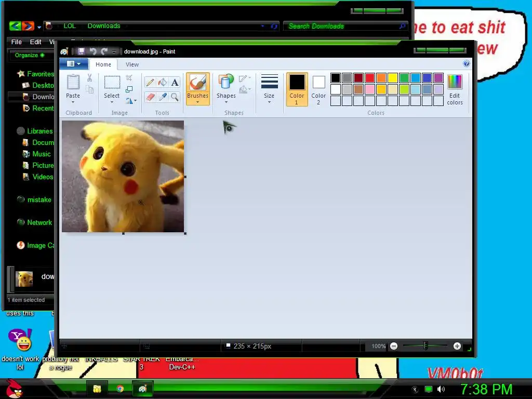Click the Angry Birds start button
This screenshot has height=399, width=532.
coord(14,389)
